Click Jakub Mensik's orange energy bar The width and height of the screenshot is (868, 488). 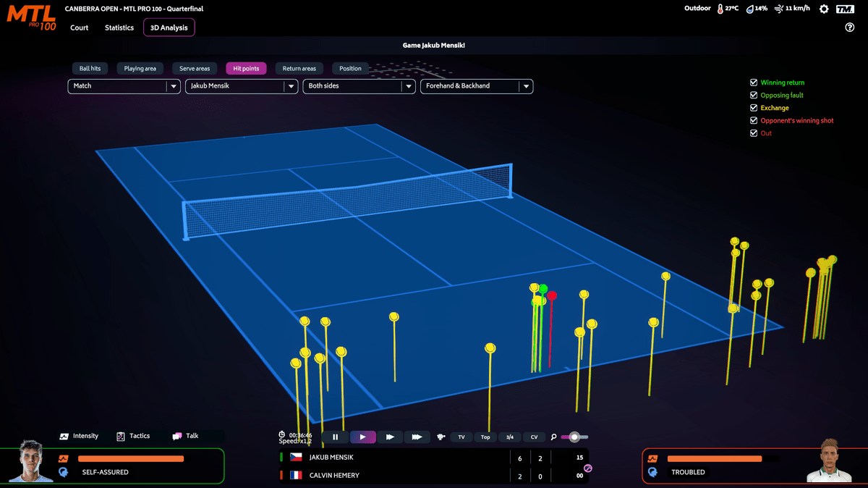131,458
